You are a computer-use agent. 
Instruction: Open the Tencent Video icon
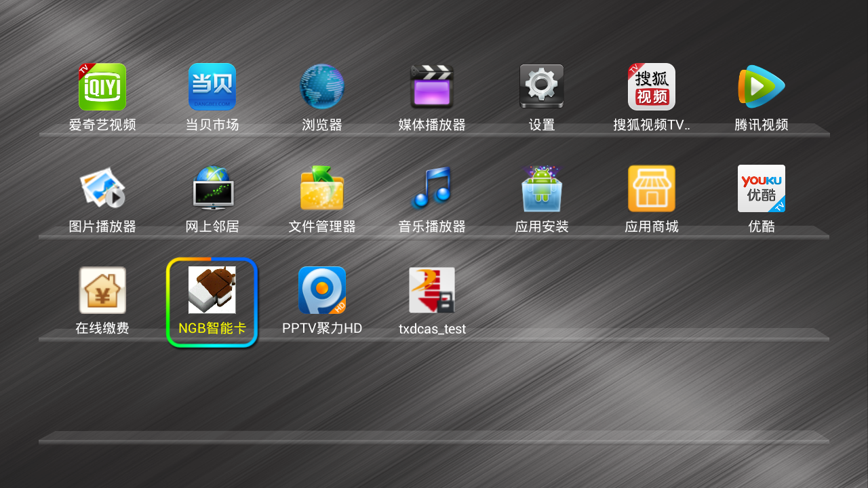click(x=762, y=87)
